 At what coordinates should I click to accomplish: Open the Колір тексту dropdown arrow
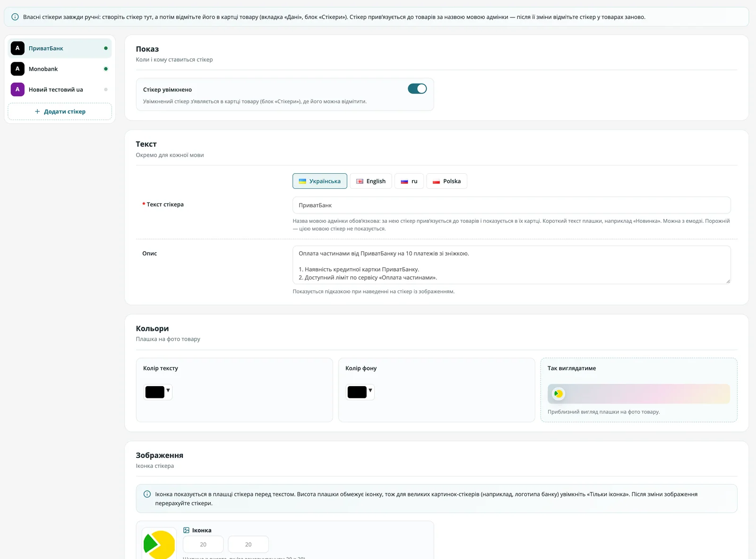click(168, 390)
